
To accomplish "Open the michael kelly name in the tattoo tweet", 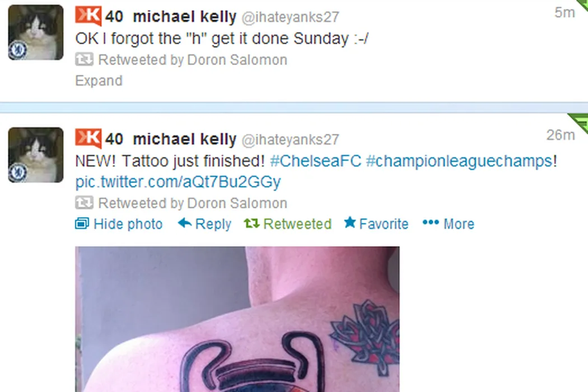I will 184,139.
